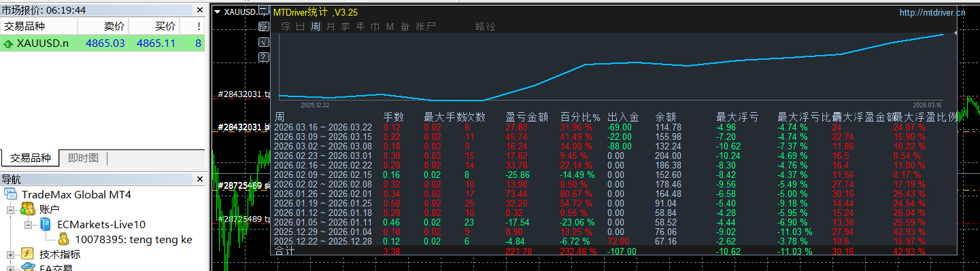
Task: Select the XAUUSD.n symbol row
Action: 103,43
